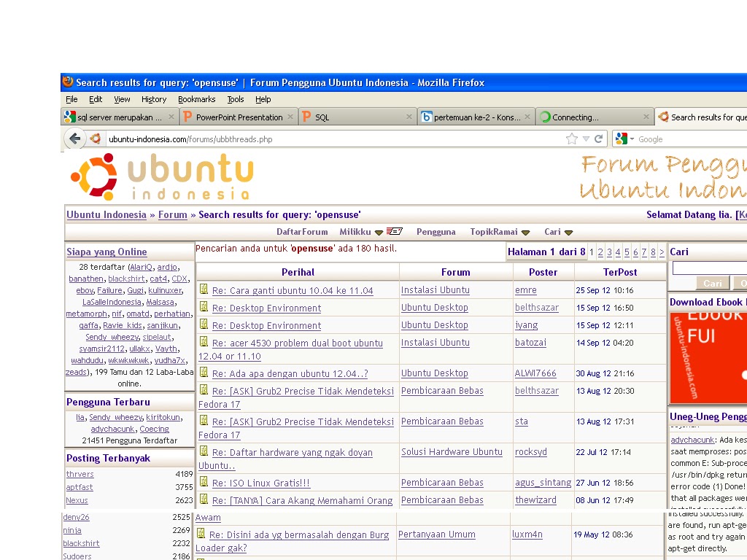Screen dimensions: 747x560
Task: Click the URL address field
Action: click(x=333, y=139)
